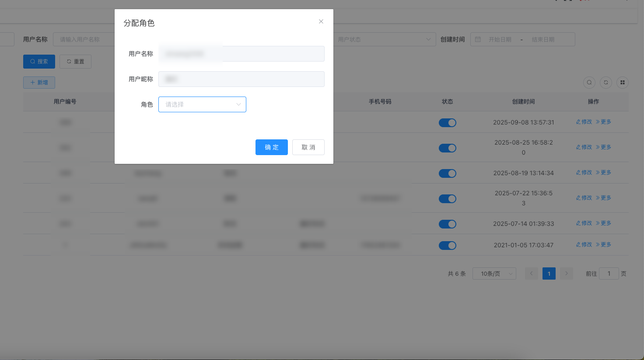The width and height of the screenshot is (644, 360).
Task: Click 修改 in the 2025-08-25 row
Action: point(584,147)
